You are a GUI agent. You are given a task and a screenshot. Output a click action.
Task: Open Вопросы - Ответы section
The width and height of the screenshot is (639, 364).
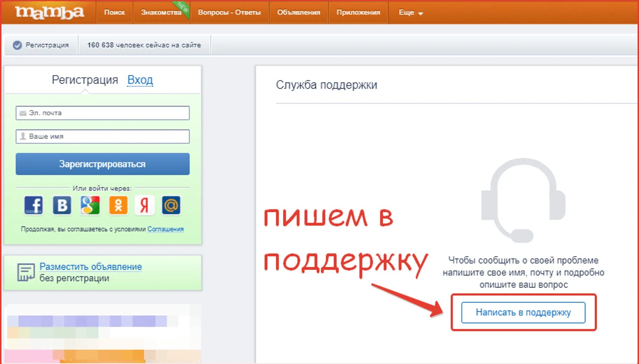(229, 12)
